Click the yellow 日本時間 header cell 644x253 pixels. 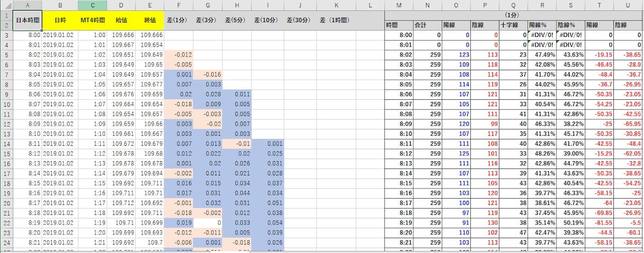(27, 20)
